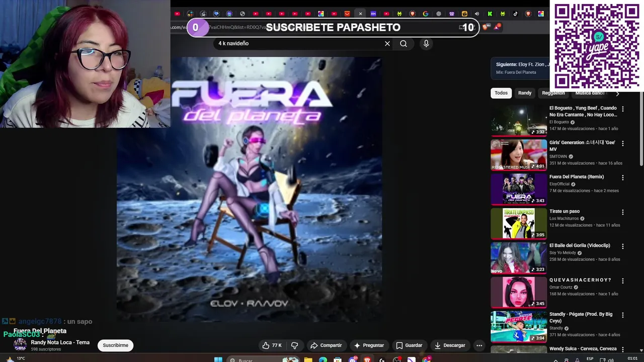Open 'Standly - Pégate' video thumbnail
Viewport: 644px width, 362px height.
pyautogui.click(x=519, y=326)
